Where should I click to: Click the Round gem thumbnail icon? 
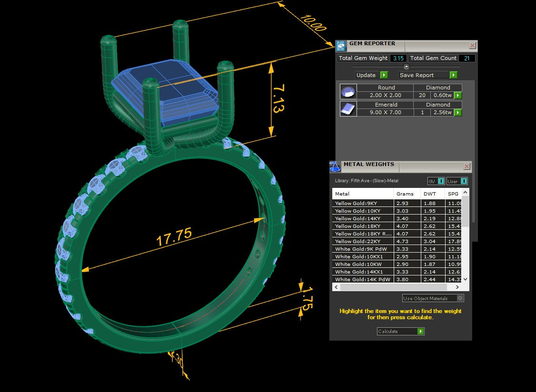point(348,91)
